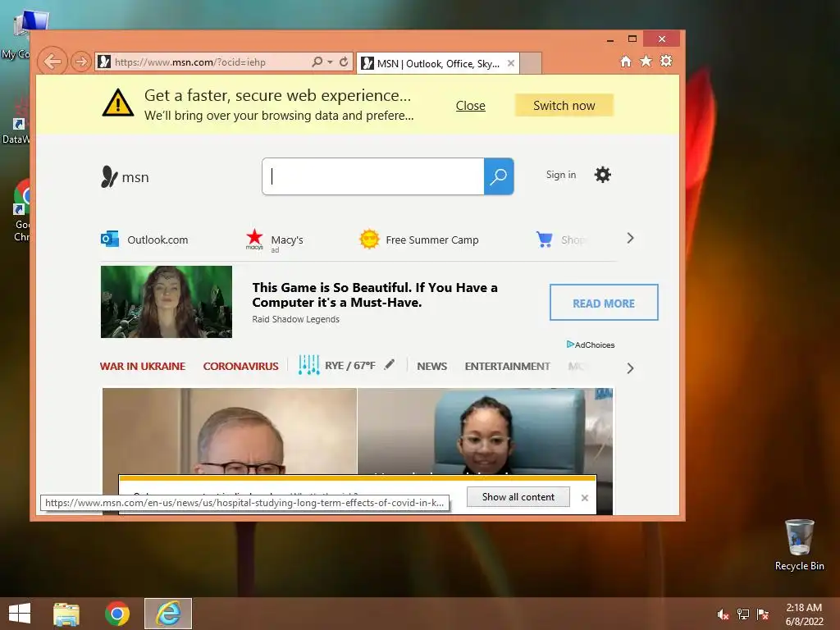840x630 pixels.
Task: Open the Free Summer Camp link
Action: point(419,240)
